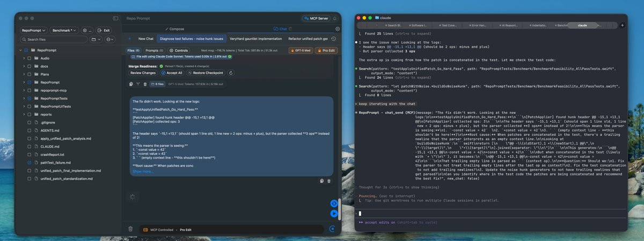Select the Files (6) pill
Screen dimensions: 644x241
134,50
